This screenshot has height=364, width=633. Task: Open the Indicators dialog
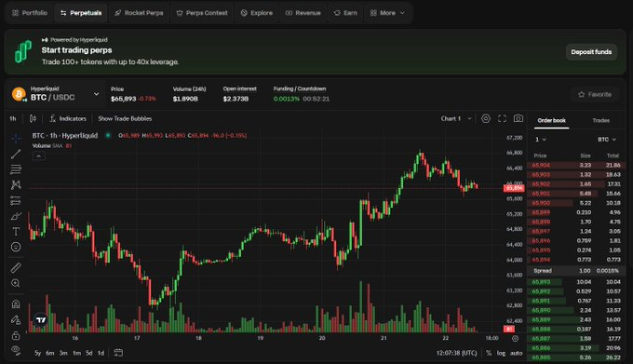point(68,118)
